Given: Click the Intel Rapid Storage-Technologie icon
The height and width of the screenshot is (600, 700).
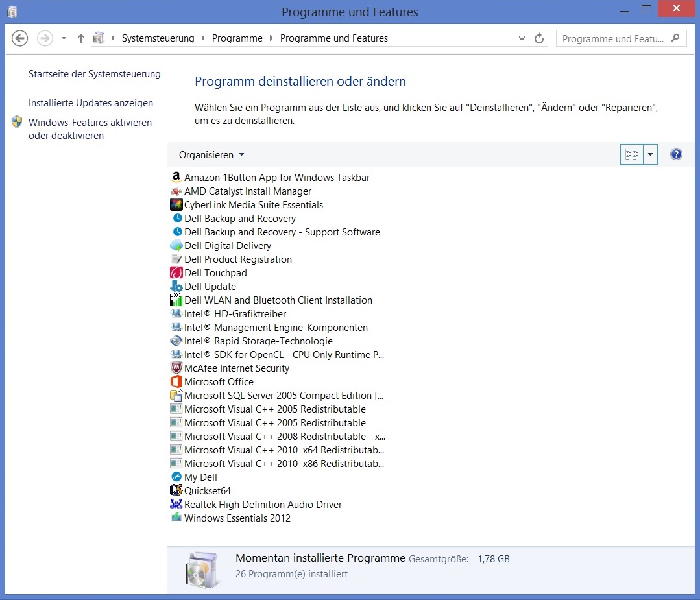Looking at the screenshot, I should point(176,341).
